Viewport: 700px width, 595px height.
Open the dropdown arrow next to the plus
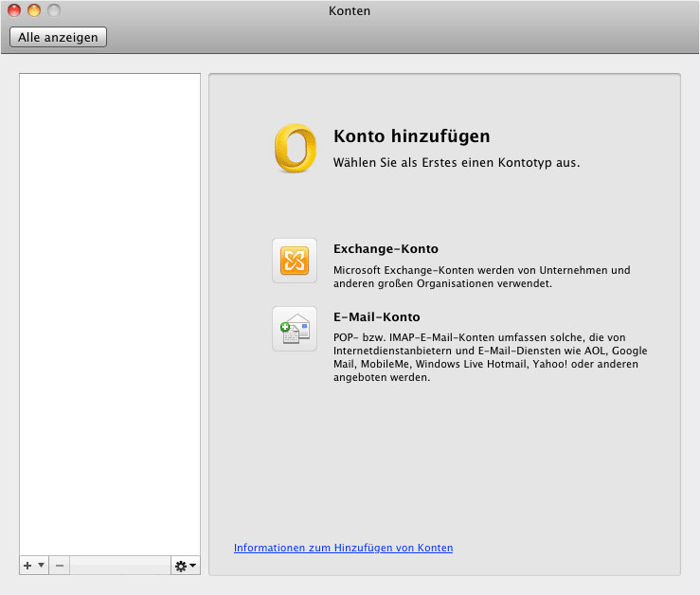tap(41, 565)
